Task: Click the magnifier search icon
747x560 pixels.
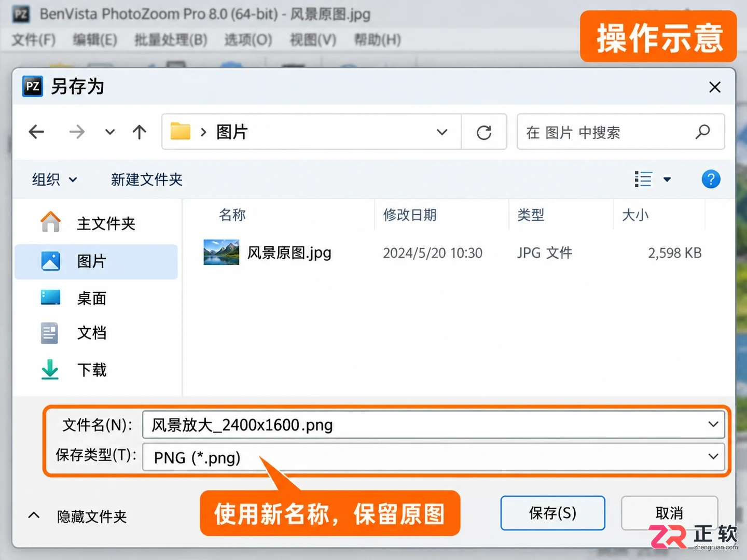Action: (702, 132)
